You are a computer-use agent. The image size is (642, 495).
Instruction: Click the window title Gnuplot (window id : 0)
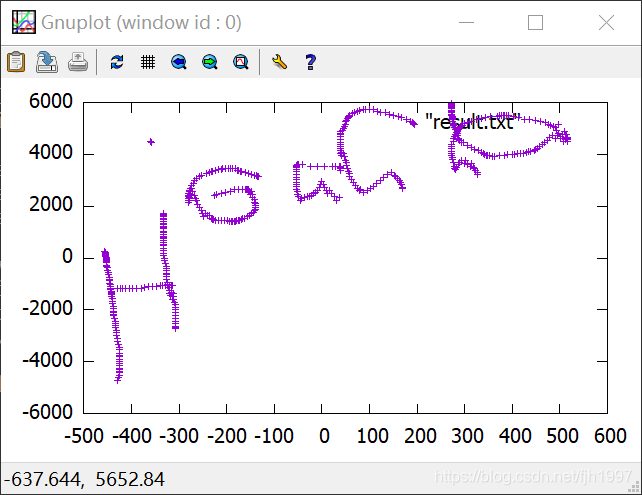point(141,23)
